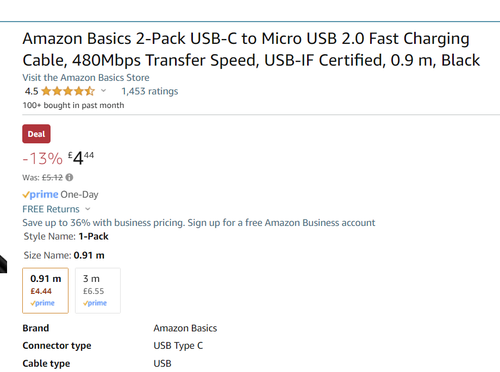Open the 1,453 ratings link

point(150,91)
